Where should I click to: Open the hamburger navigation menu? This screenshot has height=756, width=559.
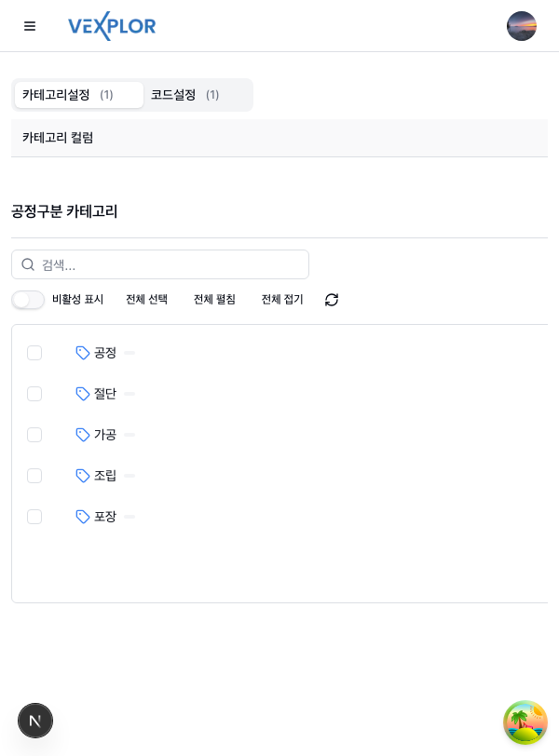30,26
